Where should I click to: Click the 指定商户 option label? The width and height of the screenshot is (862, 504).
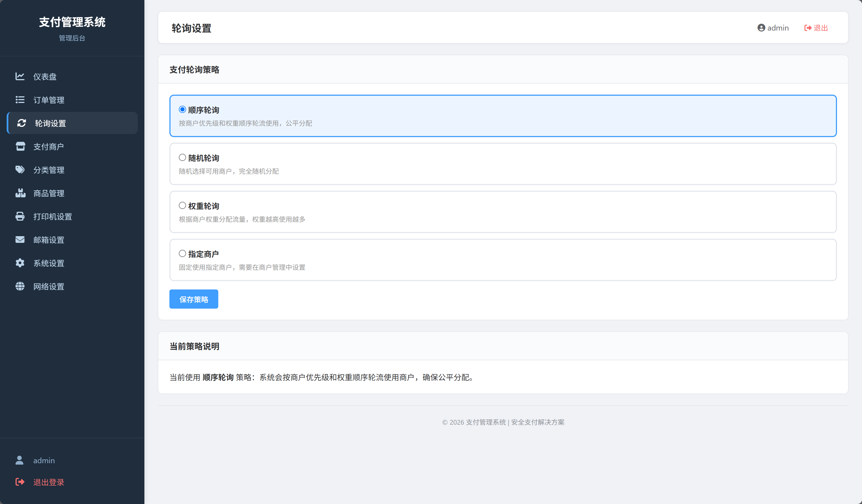pyautogui.click(x=204, y=254)
